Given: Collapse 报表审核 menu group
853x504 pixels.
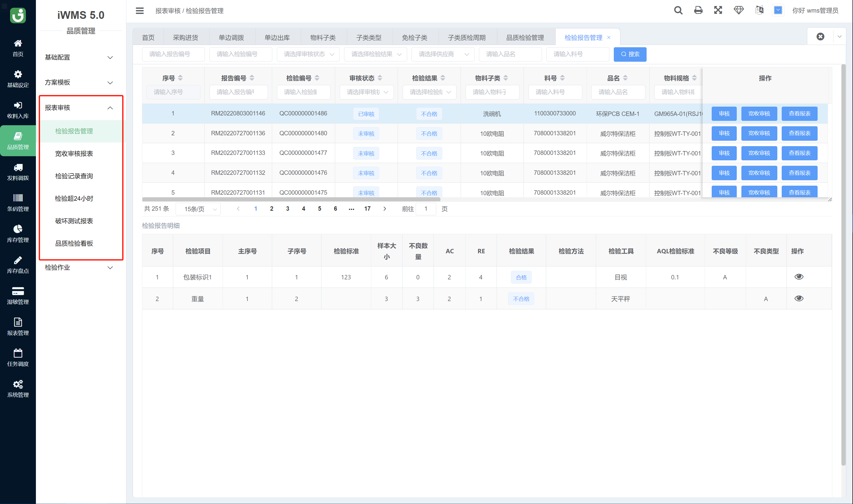Looking at the screenshot, I should coord(81,108).
